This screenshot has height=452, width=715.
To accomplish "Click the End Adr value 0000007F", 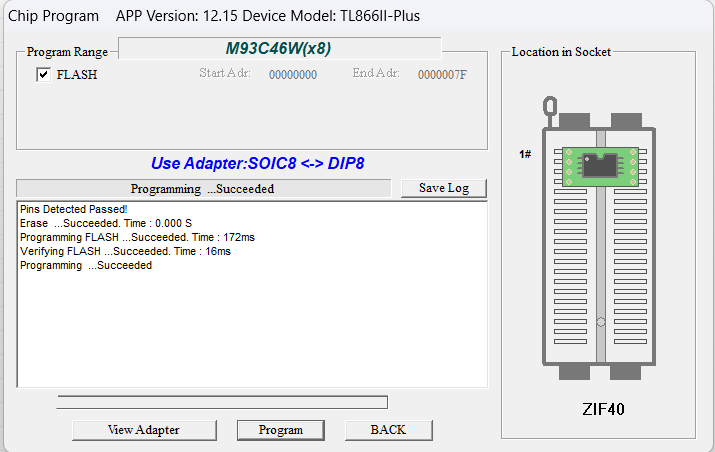I will [x=442, y=74].
